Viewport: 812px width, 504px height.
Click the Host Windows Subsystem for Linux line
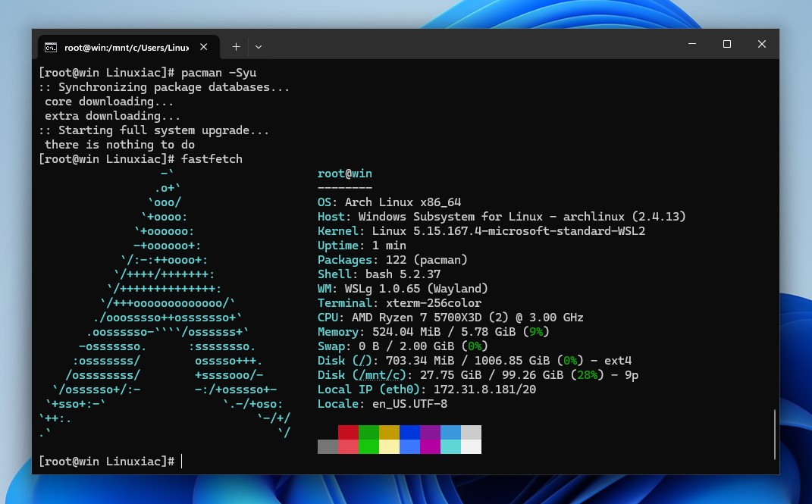502,217
